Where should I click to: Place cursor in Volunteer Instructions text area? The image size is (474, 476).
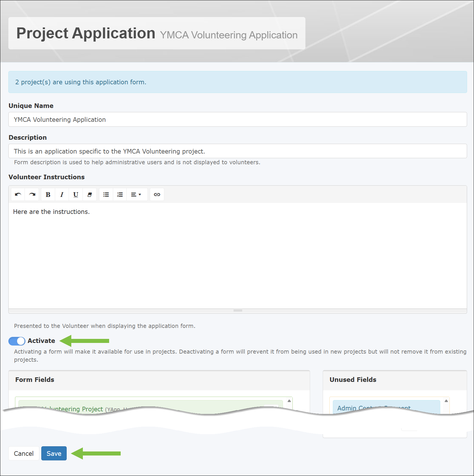pyautogui.click(x=238, y=256)
